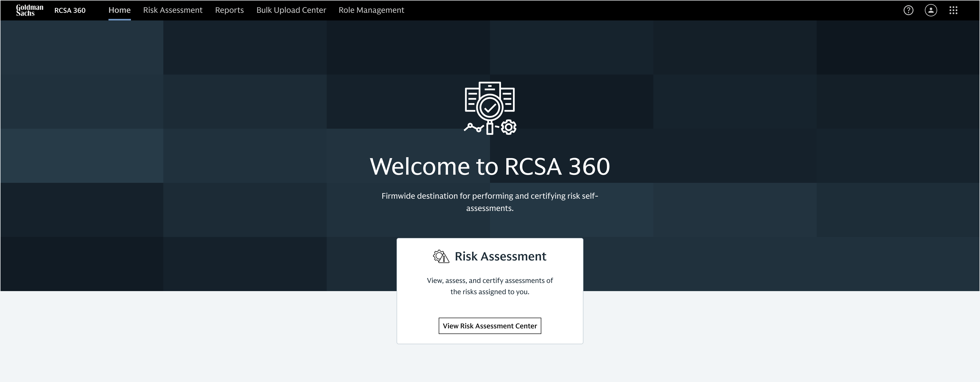Click the Goldman Sachs logo

tap(30, 10)
